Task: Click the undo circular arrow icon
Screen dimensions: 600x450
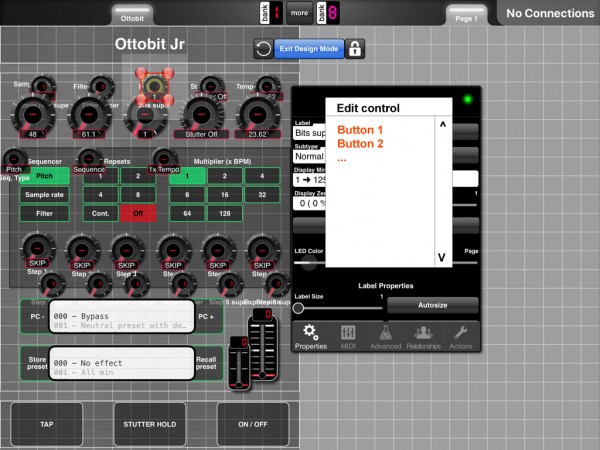Action: pos(263,49)
